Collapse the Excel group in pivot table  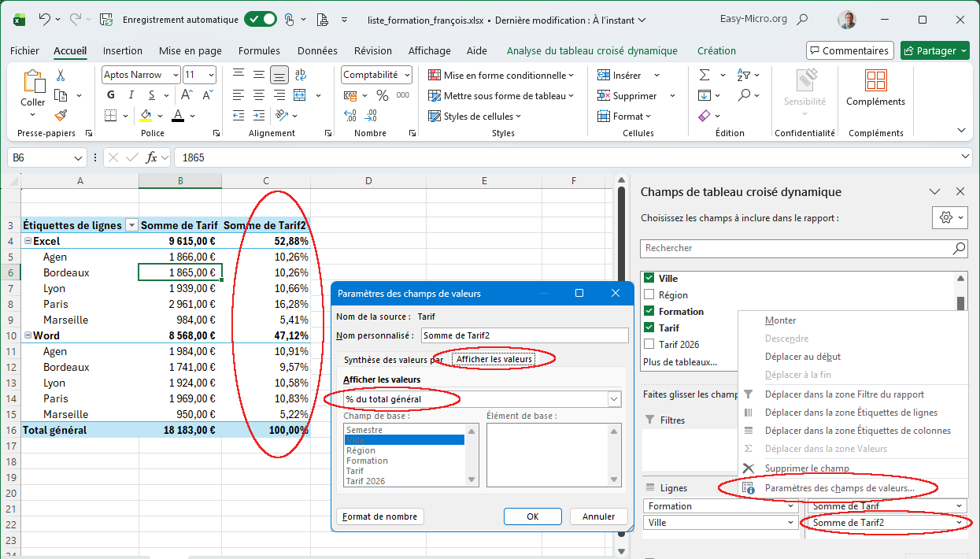pos(28,242)
